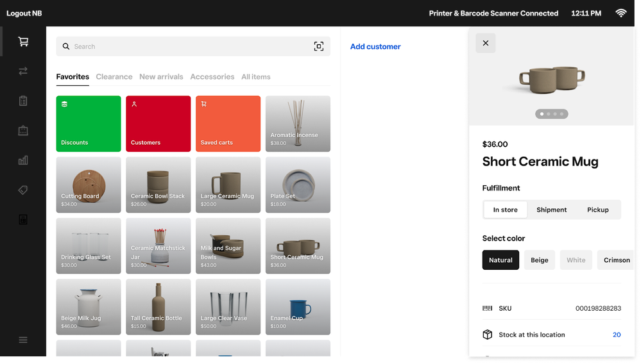Click the transfer arrows sidebar icon
641x364 pixels.
pos(23,71)
